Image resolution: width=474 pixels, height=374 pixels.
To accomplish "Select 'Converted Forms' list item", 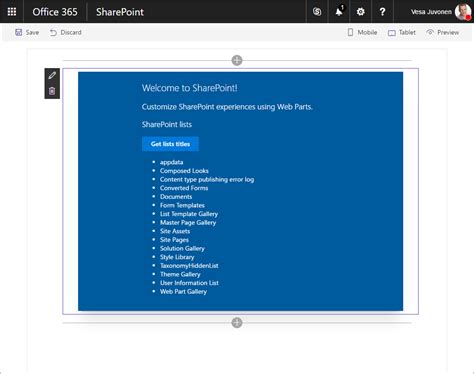I will (184, 188).
